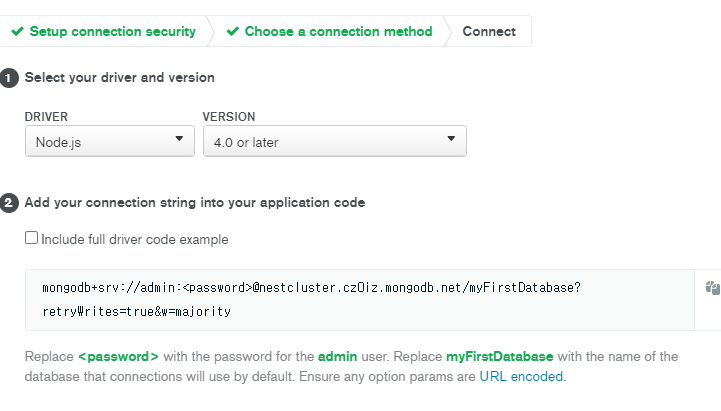721x411 pixels.
Task: Copy the connection string to clipboard
Action: point(712,288)
